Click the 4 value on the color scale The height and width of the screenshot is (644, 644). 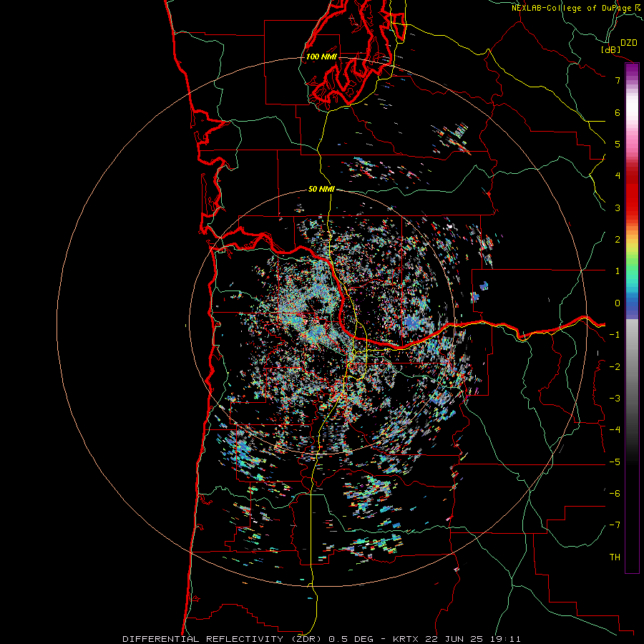click(x=618, y=176)
